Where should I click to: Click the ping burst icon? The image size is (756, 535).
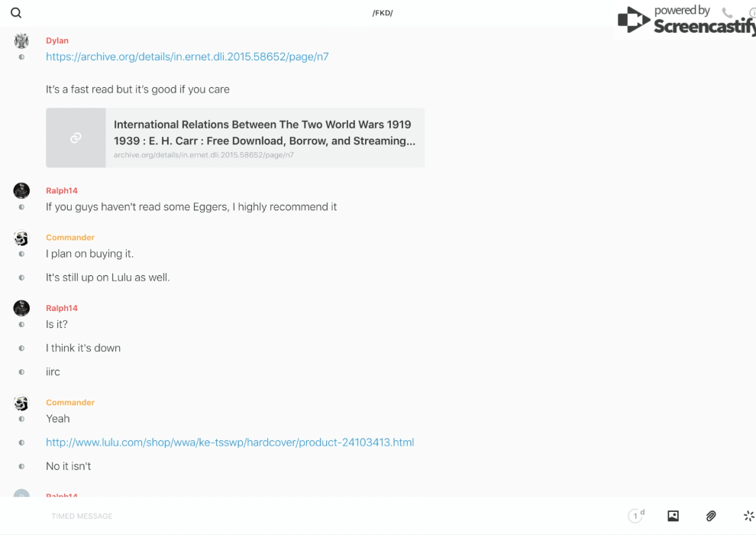pyautogui.click(x=748, y=516)
